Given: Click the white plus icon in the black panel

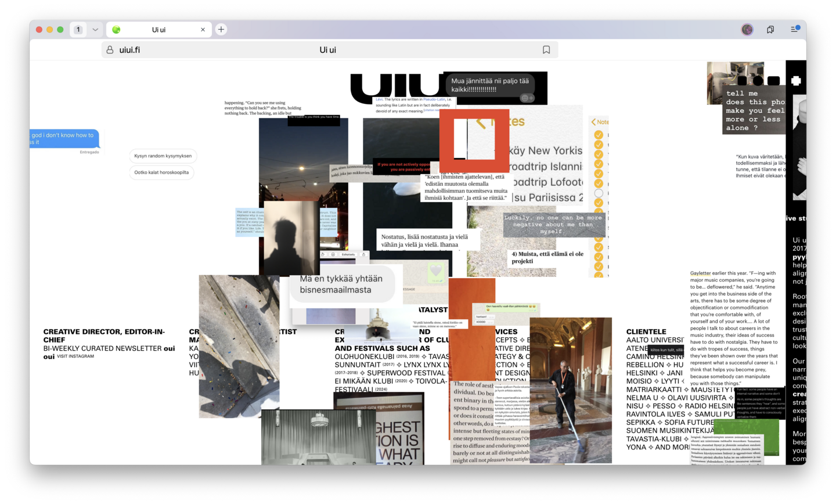Looking at the screenshot, I should click(796, 81).
